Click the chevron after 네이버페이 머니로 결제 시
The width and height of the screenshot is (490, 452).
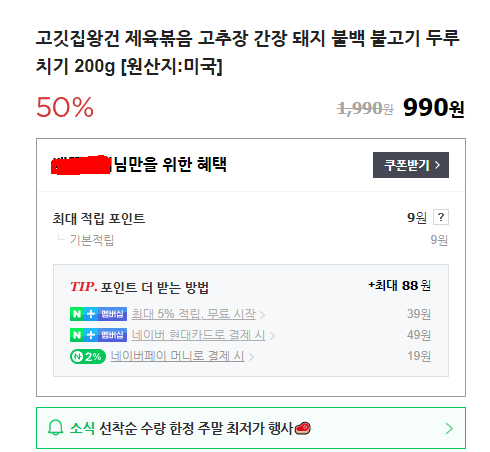tap(251, 357)
